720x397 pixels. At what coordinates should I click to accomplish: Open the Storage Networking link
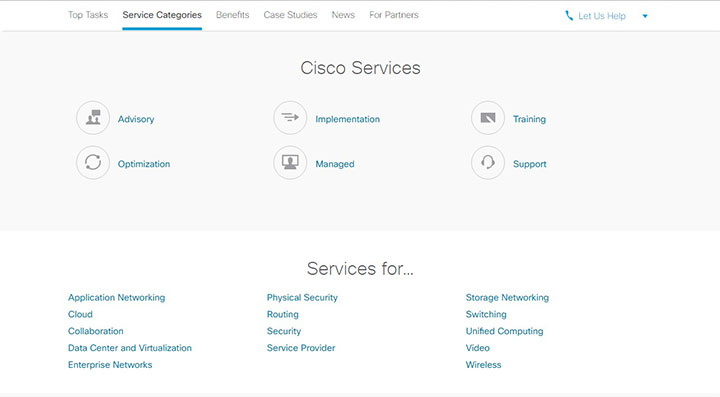(x=507, y=297)
